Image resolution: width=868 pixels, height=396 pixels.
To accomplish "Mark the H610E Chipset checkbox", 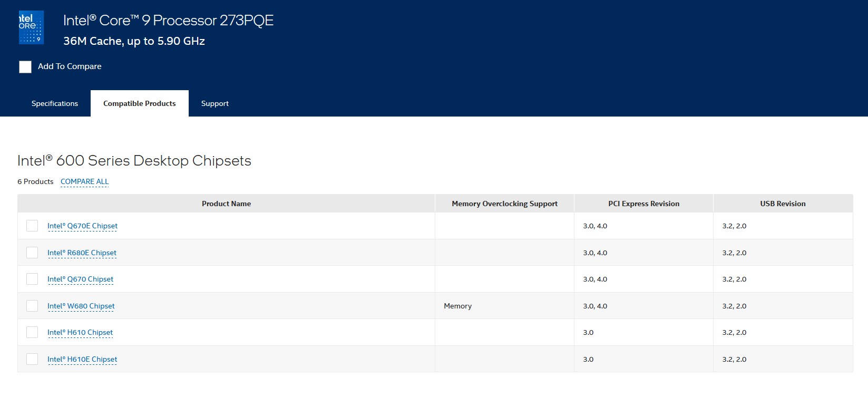I will pos(32,359).
